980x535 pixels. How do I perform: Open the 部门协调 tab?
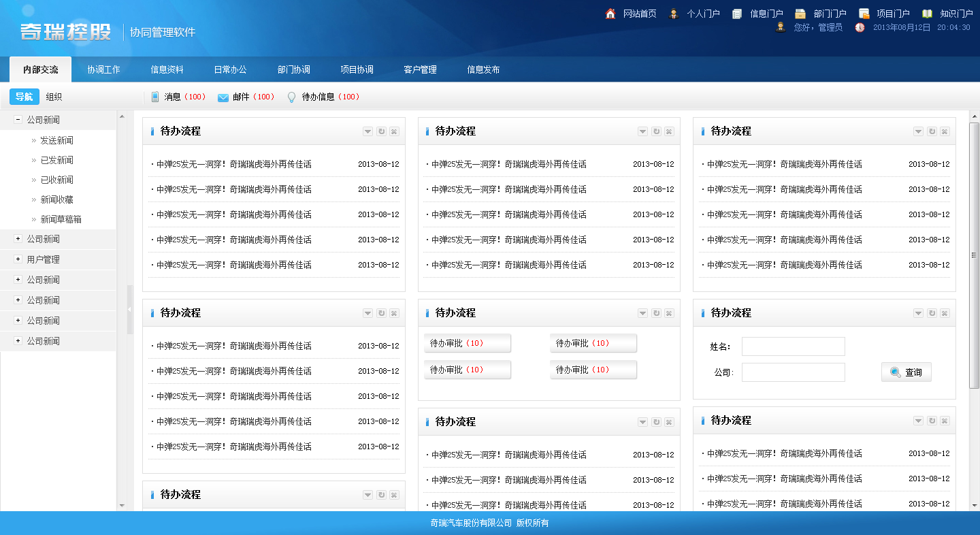(x=293, y=69)
